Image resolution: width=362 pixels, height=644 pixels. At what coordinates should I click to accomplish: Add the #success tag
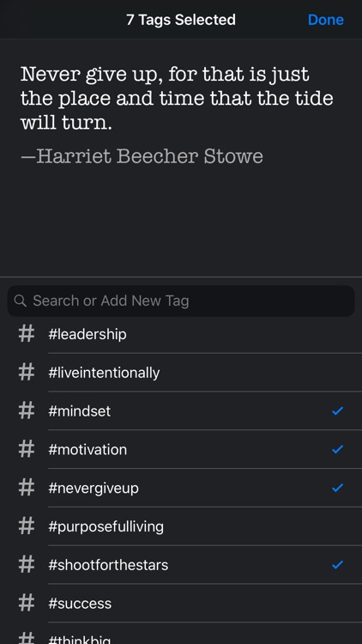pyautogui.click(x=181, y=603)
